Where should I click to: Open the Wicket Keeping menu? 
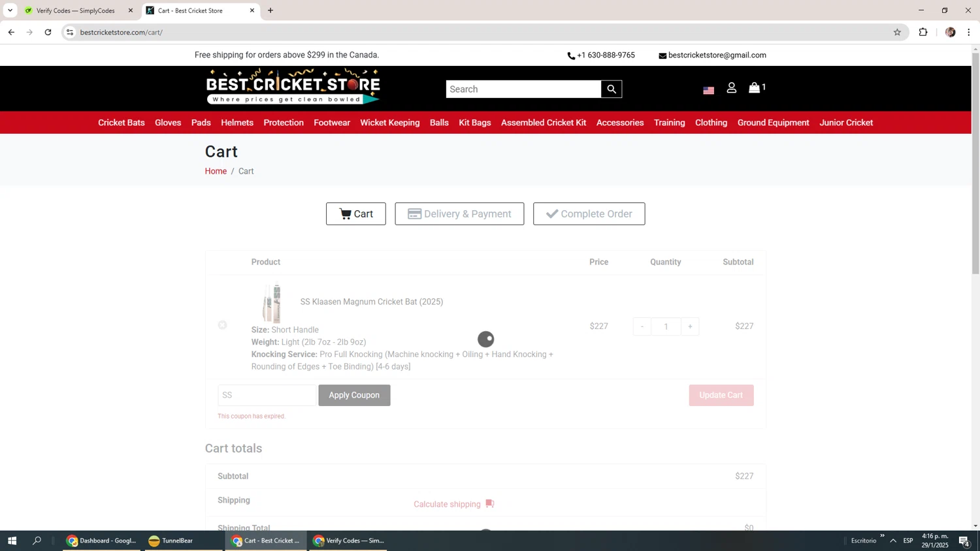coord(390,123)
